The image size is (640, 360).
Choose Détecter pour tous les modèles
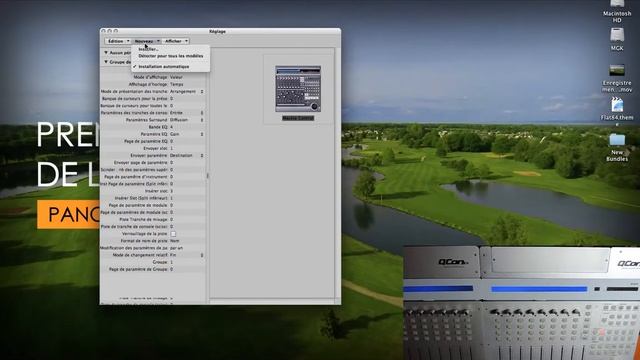[x=170, y=56]
